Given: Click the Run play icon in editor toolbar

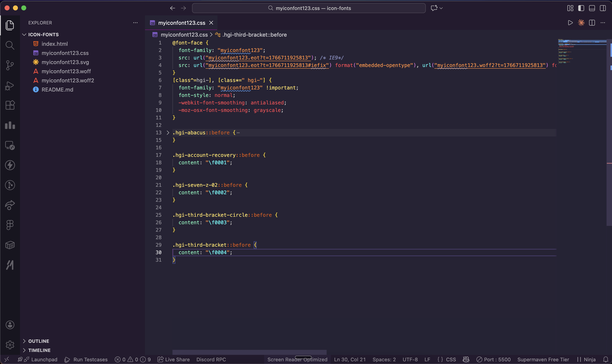Looking at the screenshot, I should [570, 23].
